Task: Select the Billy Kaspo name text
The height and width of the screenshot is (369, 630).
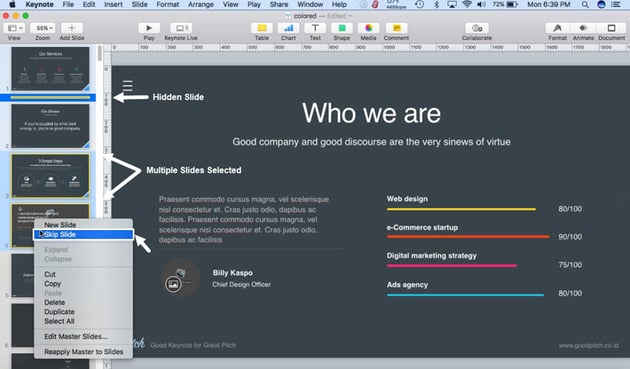Action: click(233, 273)
